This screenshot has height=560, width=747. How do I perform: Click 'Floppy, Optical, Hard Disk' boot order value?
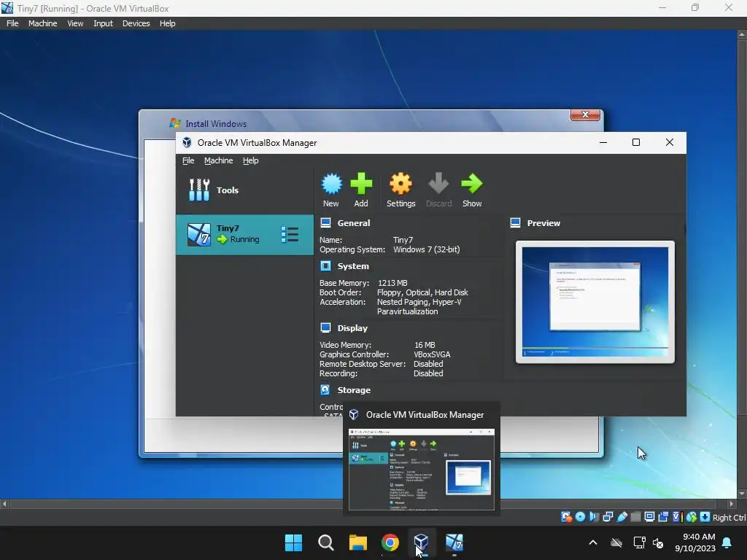pos(422,292)
